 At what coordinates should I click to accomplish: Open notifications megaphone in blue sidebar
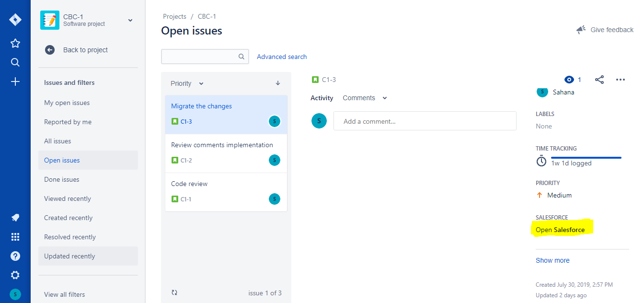coord(15,218)
